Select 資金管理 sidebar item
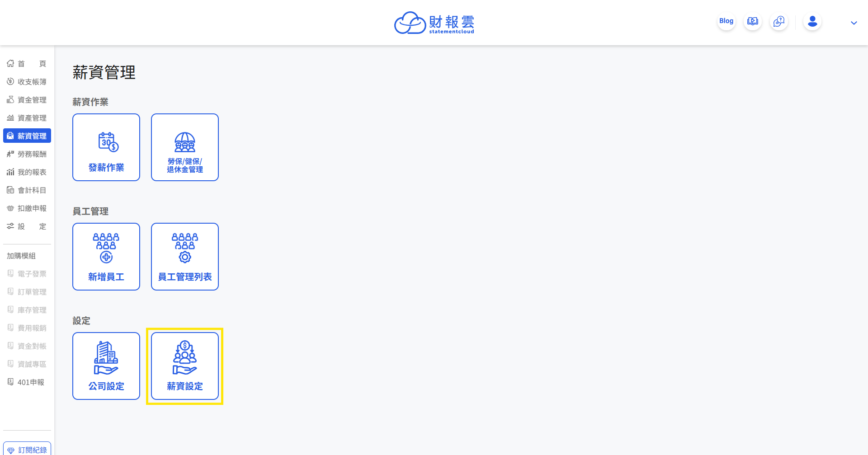This screenshot has height=455, width=868. click(x=27, y=100)
